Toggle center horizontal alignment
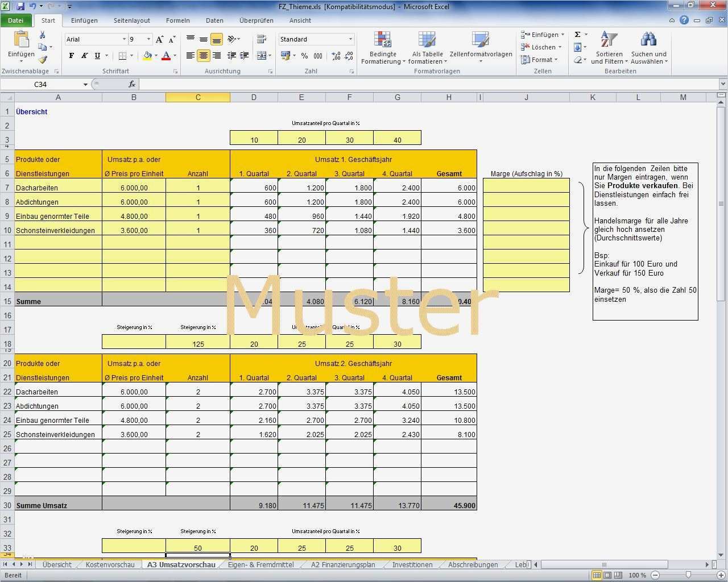728x582 pixels. 203,56
